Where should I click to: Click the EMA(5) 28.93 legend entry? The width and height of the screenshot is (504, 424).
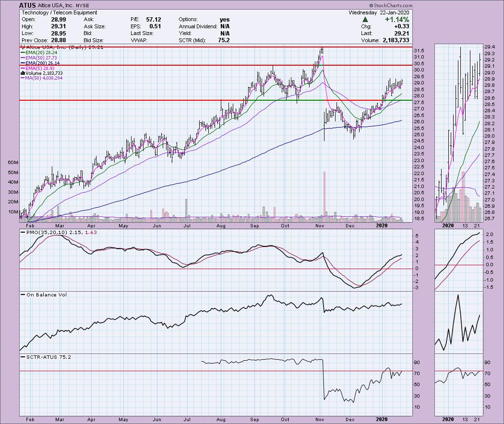(x=37, y=68)
